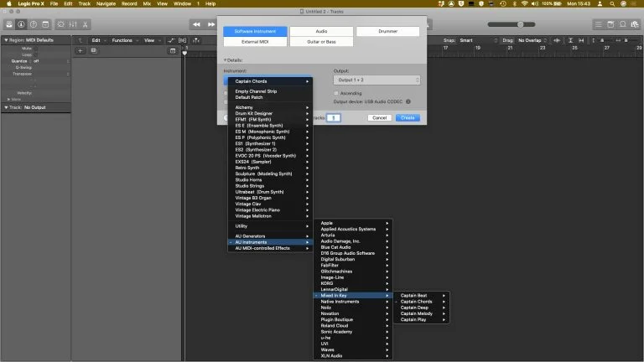The height and width of the screenshot is (362, 644).
Task: Open Smart Controls button
Action: pos(60,24)
